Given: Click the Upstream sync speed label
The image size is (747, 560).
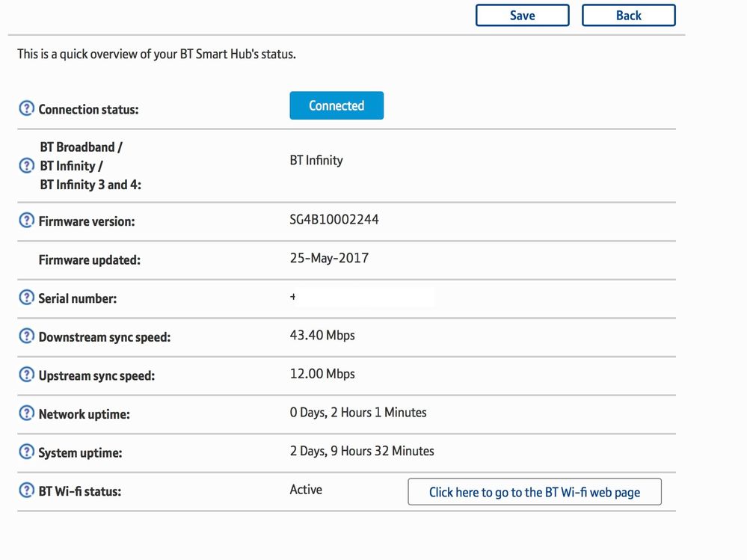Looking at the screenshot, I should [96, 376].
